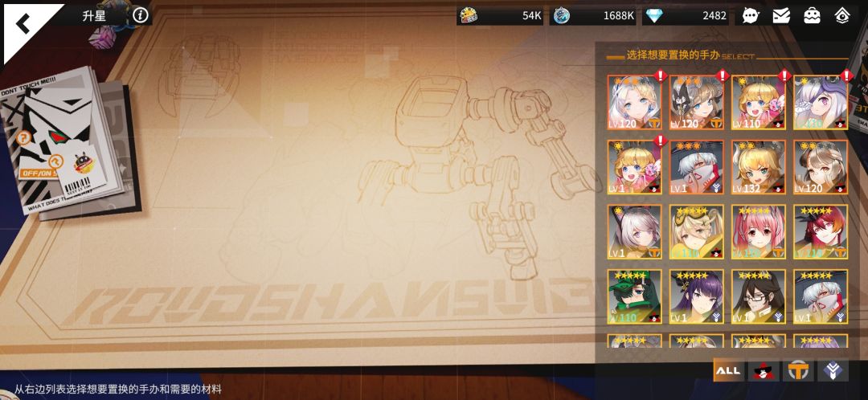
Task: Select the green-hat figure Lv.110
Action: 634,296
